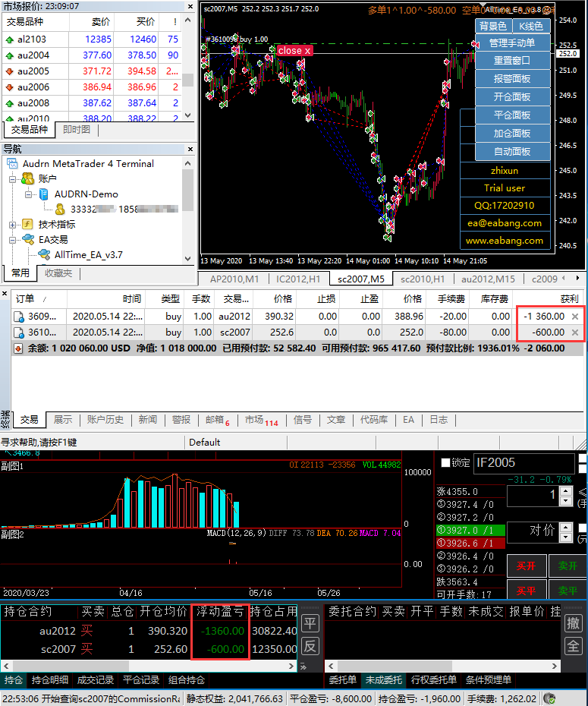Click the 平仓面板 button on chart panel

click(512, 115)
